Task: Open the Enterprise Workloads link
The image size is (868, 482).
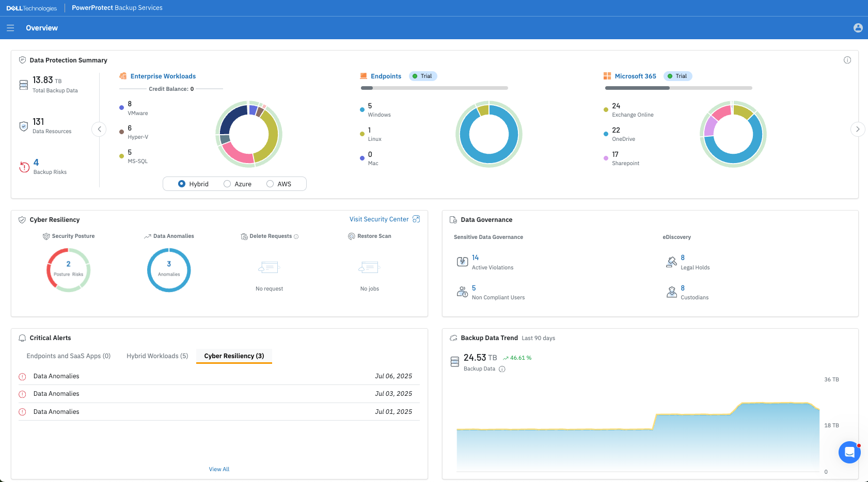Action: click(163, 76)
